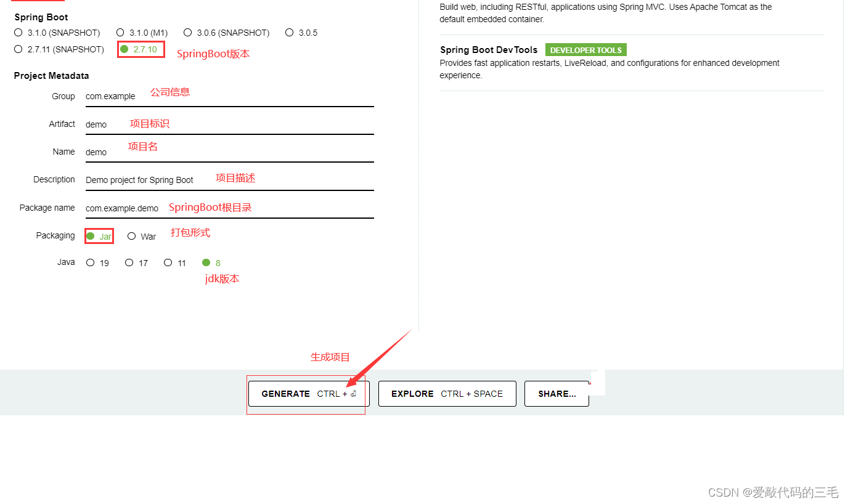The width and height of the screenshot is (848, 504).
Task: Edit the Group field com.example
Action: click(230, 97)
